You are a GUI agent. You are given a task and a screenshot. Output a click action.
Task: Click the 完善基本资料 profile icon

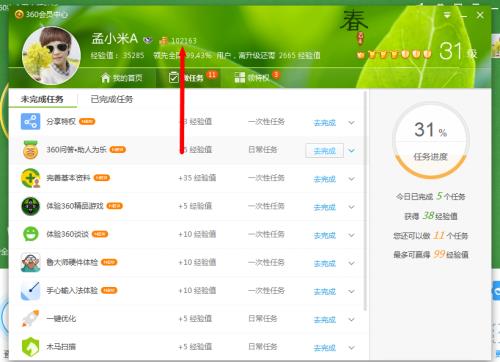pyautogui.click(x=30, y=178)
